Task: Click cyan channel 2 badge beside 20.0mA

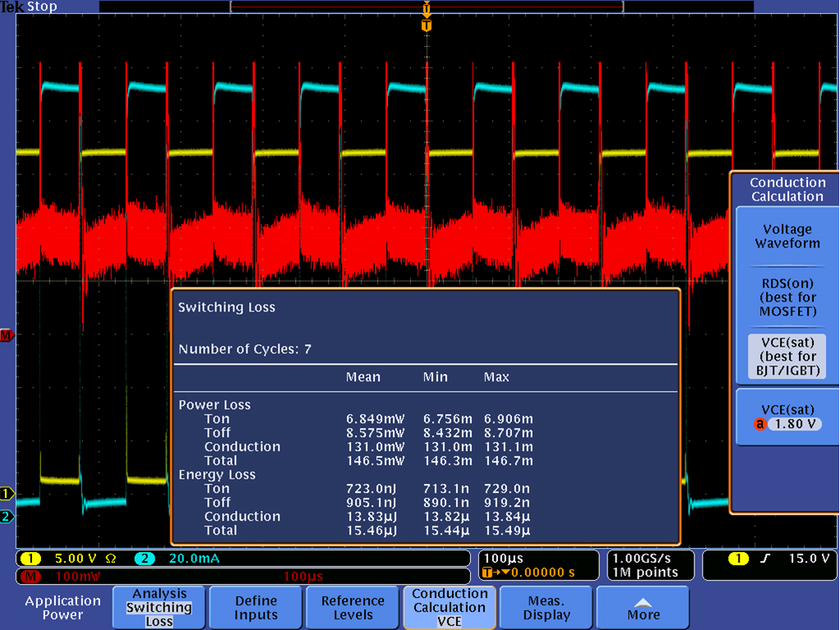Action: [x=144, y=559]
